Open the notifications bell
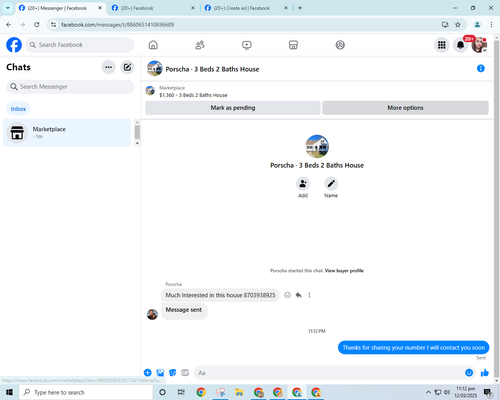 point(460,45)
